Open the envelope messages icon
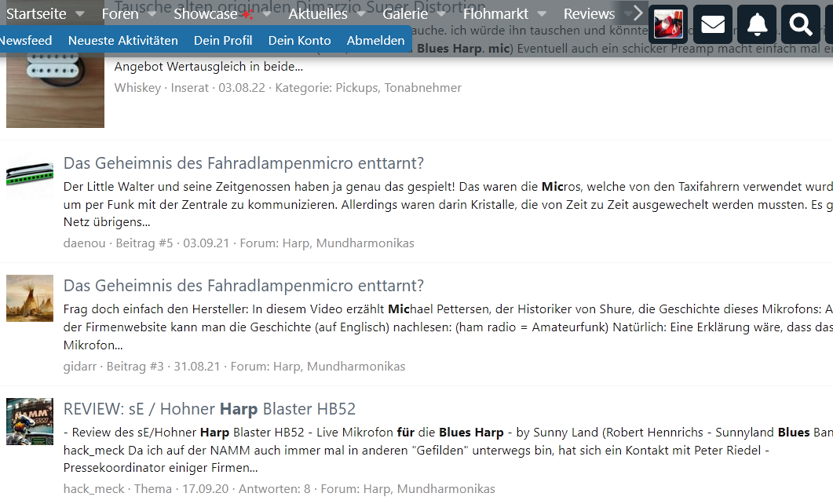This screenshot has width=833, height=504. point(712,24)
